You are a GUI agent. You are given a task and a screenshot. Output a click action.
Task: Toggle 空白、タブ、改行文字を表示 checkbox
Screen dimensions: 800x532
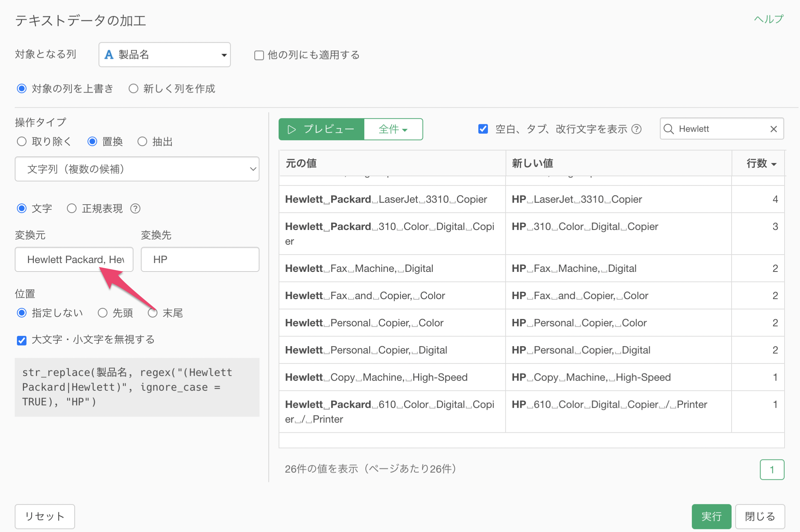point(483,129)
